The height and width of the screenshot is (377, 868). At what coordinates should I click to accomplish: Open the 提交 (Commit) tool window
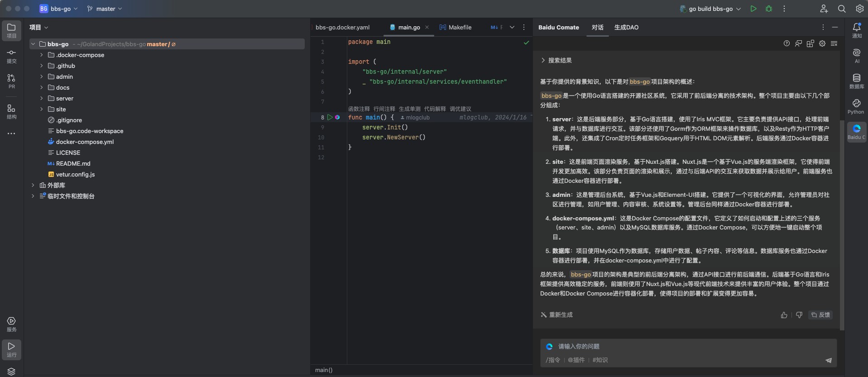coord(11,56)
